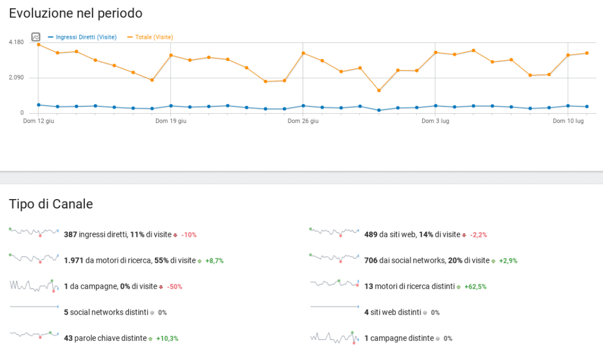Toggle the Totale (Visite) legend series
This screenshot has height=364, width=603.
coord(150,37)
